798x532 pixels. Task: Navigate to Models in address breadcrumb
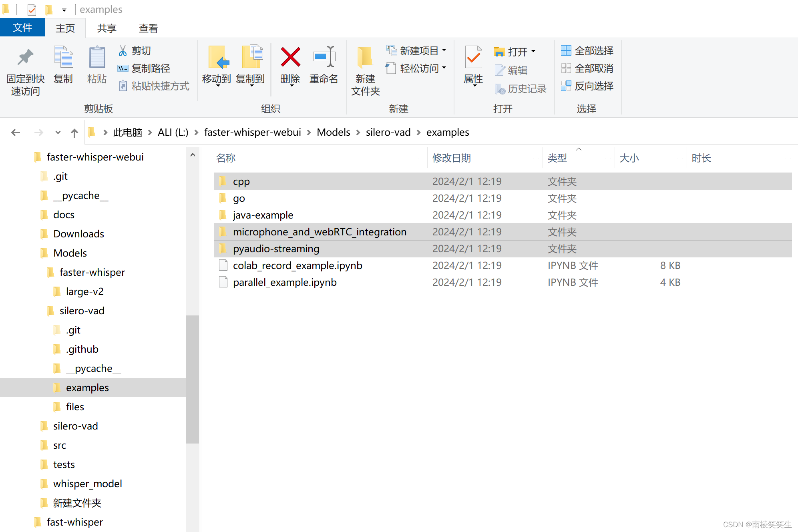(333, 132)
